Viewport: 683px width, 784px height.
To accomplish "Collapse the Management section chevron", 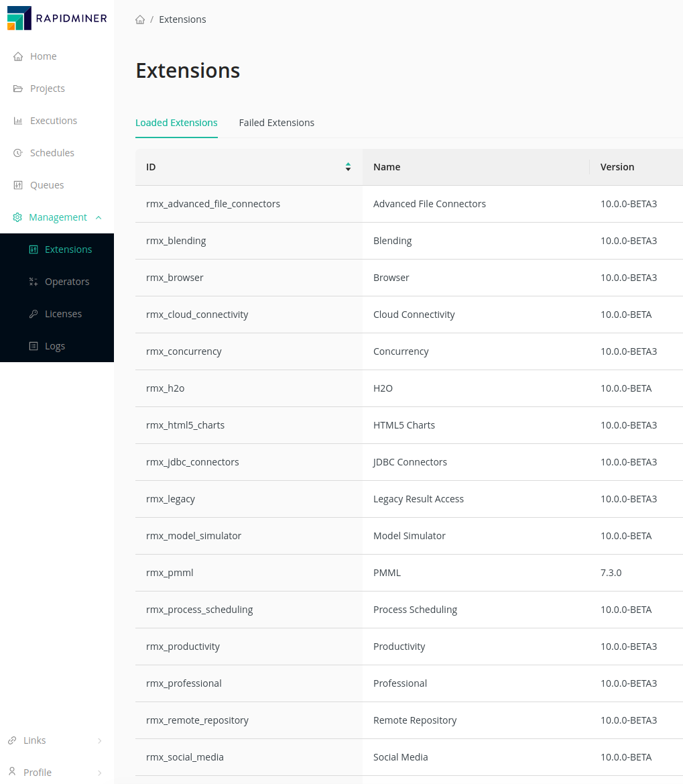I will (x=99, y=217).
